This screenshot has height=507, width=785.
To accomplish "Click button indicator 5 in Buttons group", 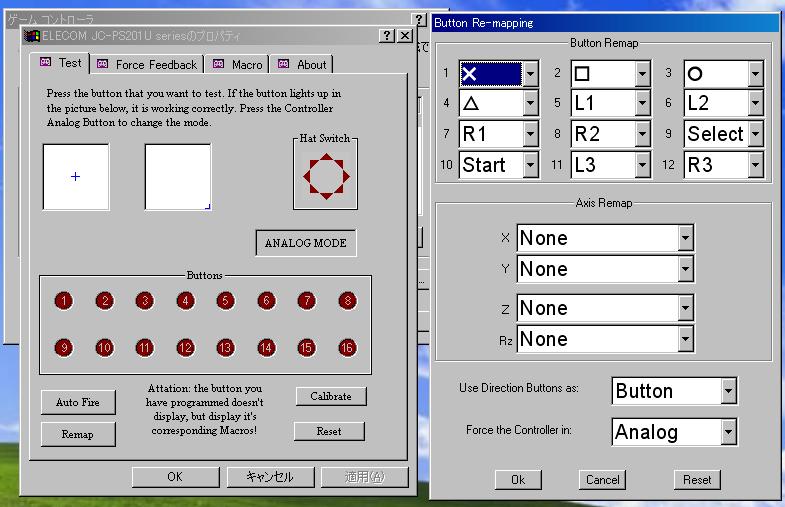I will click(x=225, y=301).
